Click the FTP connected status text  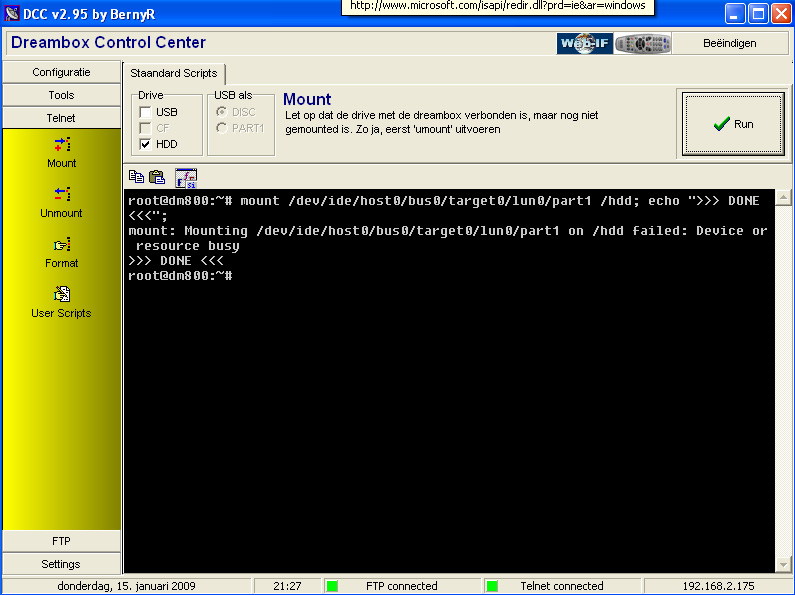click(402, 586)
